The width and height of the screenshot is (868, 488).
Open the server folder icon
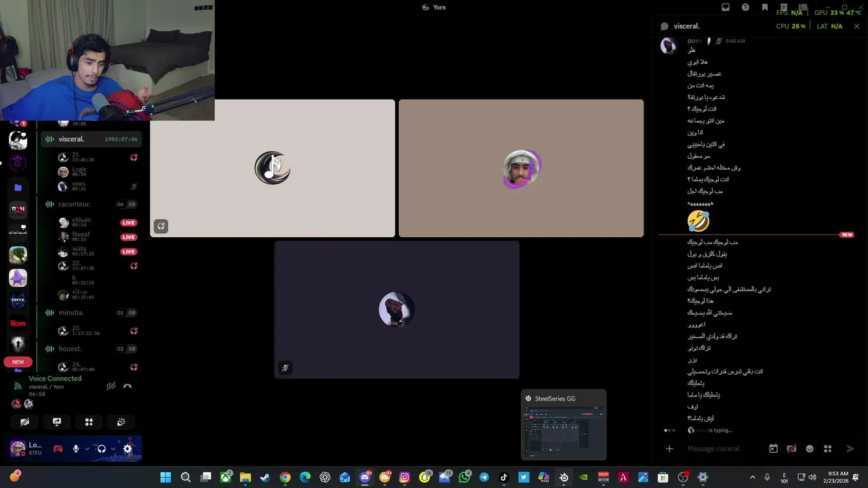18,187
